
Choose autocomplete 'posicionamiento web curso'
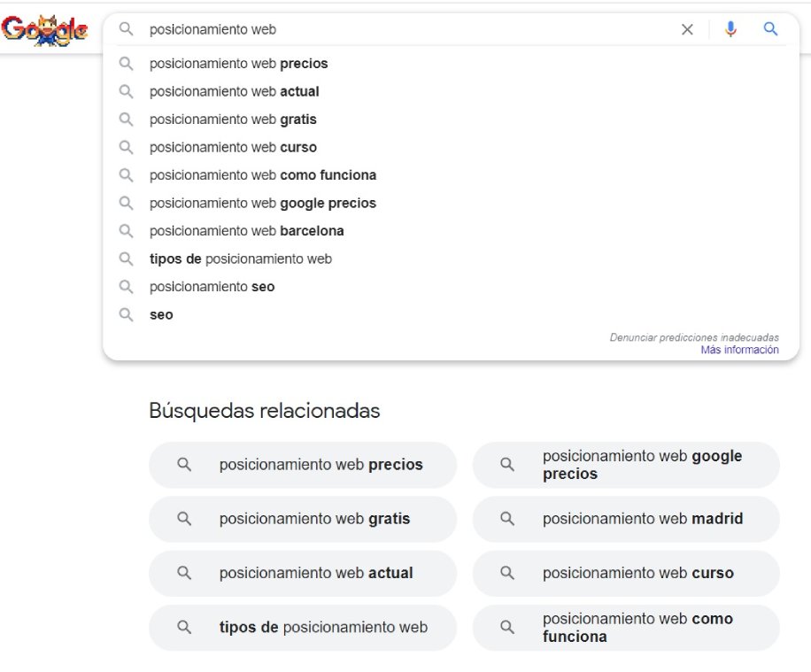[x=451, y=148]
